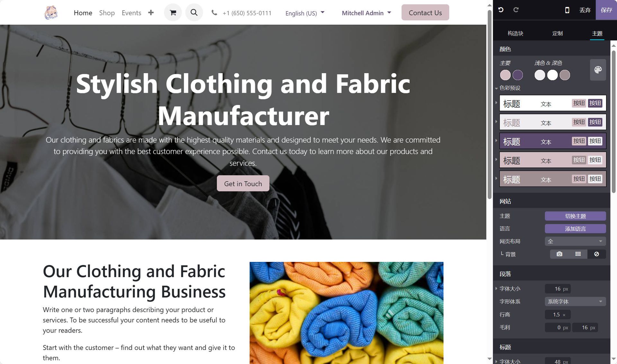Click the paragraph font size input field

click(x=558, y=289)
